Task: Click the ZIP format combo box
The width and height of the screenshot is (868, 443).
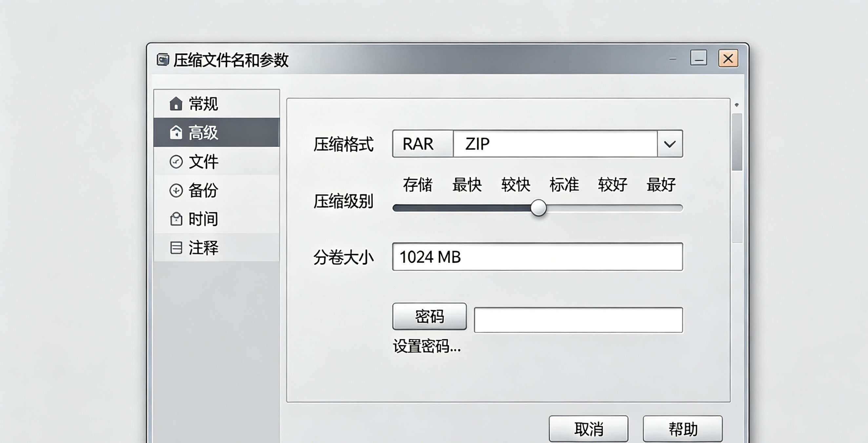Action: tap(555, 144)
